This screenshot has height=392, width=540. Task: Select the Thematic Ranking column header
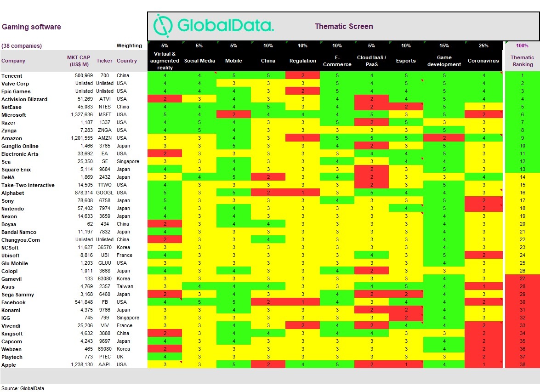pos(523,61)
